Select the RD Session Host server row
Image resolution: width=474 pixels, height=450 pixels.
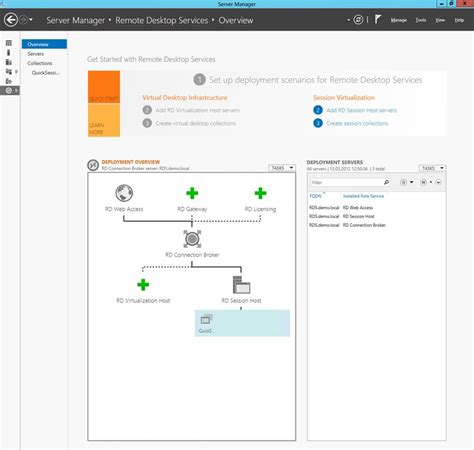click(x=377, y=216)
